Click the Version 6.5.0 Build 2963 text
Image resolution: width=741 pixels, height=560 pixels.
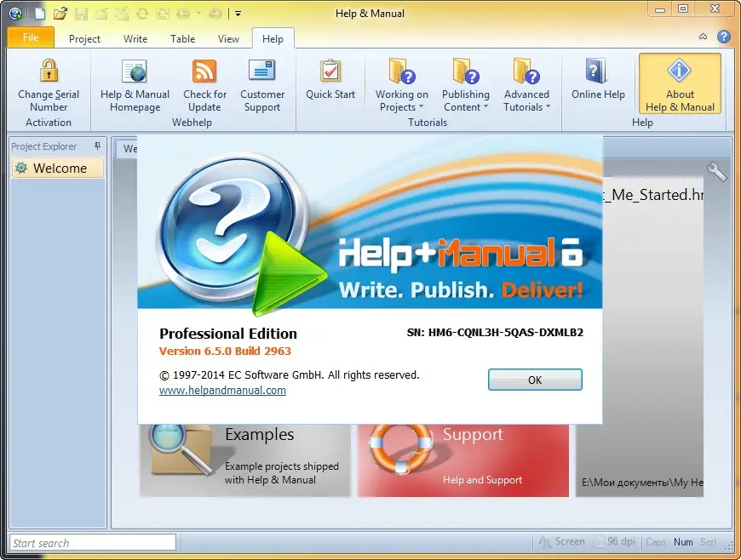pyautogui.click(x=225, y=351)
